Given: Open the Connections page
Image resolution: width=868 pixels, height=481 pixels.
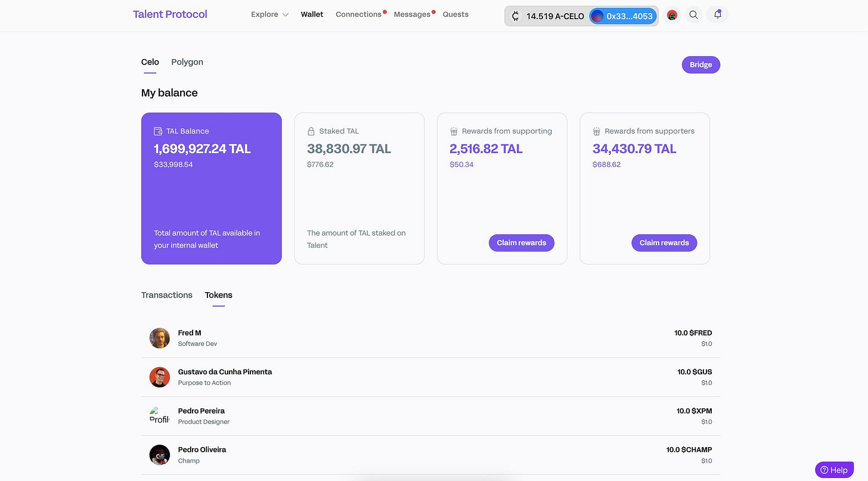Looking at the screenshot, I should (x=358, y=14).
